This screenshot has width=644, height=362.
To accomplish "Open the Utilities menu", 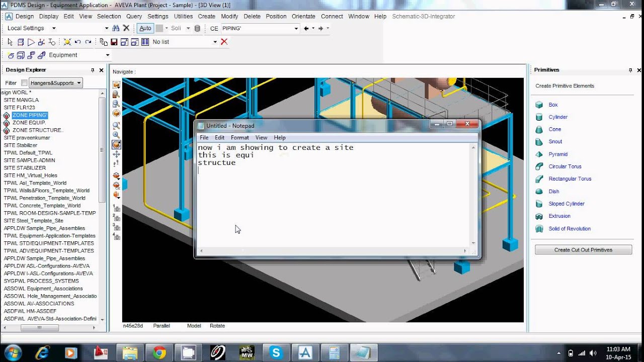I will [183, 16].
